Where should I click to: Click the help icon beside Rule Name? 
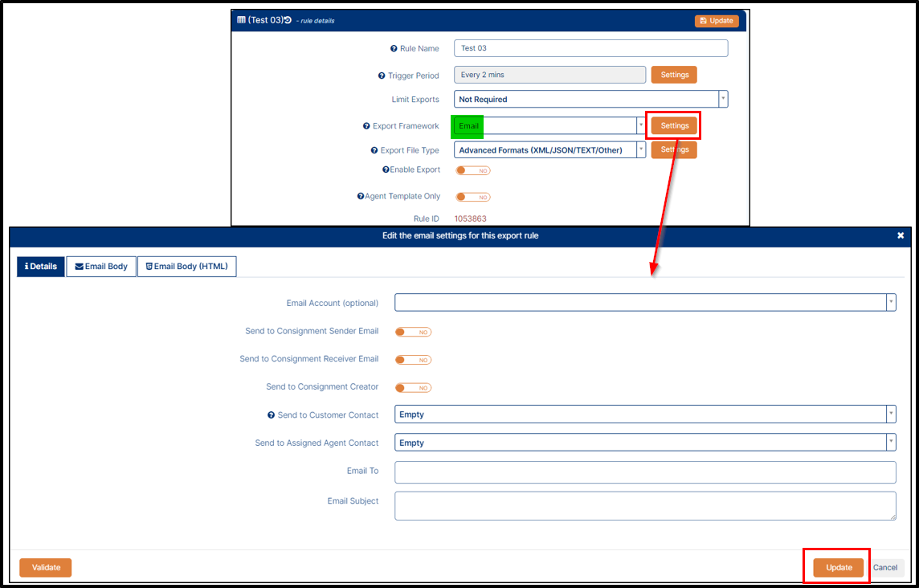394,49
